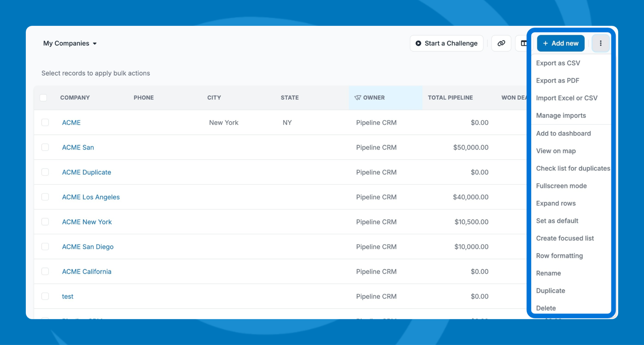
Task: Open the three-dot more options menu
Action: (600, 43)
